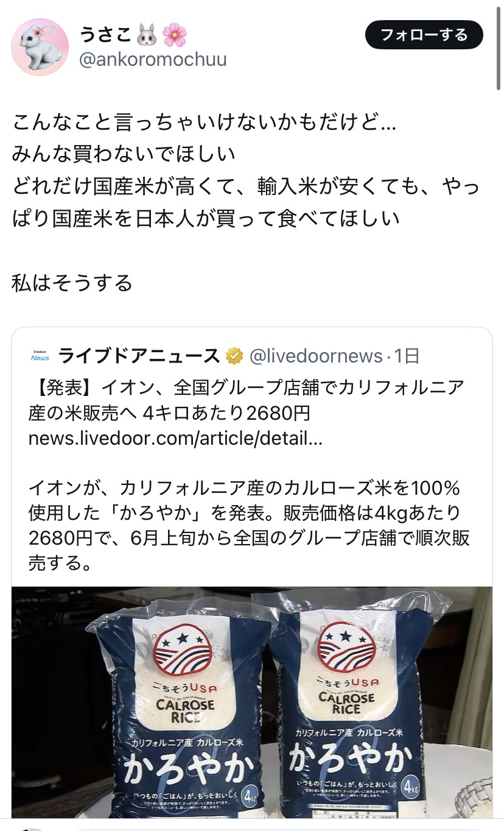Viewport: 504px width, 831px height.
Task: Tap the rabbit emoji beside うさこ
Action: 146,35
